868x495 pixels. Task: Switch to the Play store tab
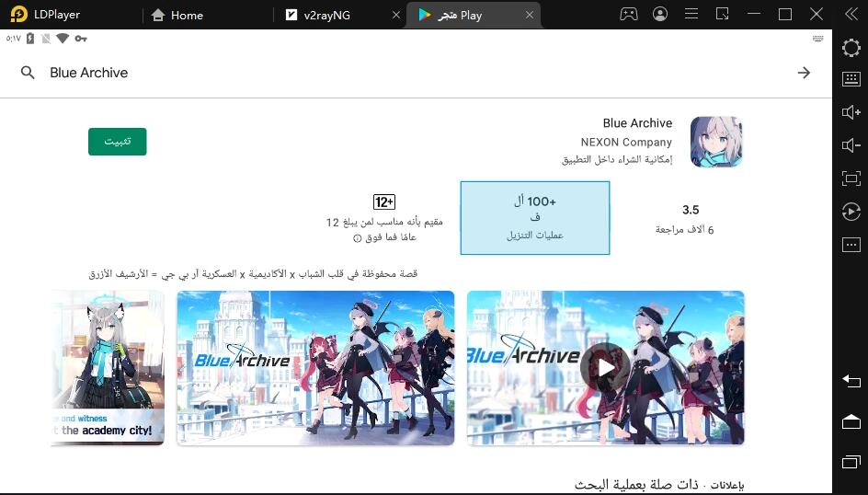tap(459, 15)
